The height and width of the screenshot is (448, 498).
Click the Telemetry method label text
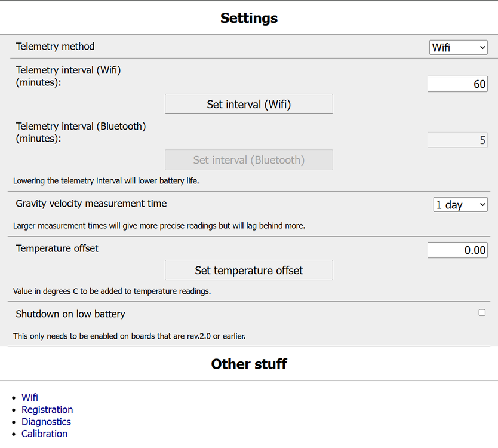(x=55, y=47)
